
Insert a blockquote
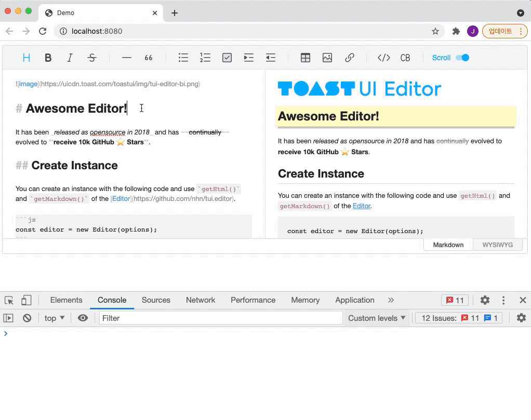[x=149, y=58]
